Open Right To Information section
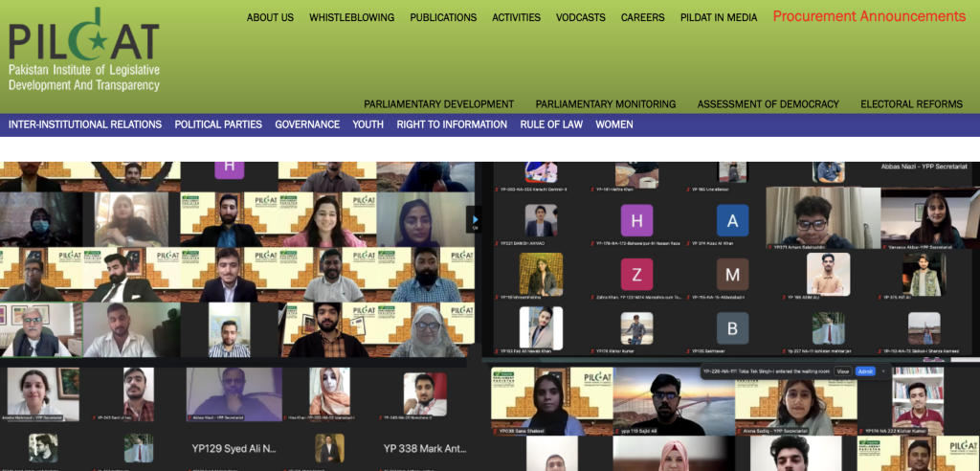This screenshot has width=980, height=471. (452, 124)
